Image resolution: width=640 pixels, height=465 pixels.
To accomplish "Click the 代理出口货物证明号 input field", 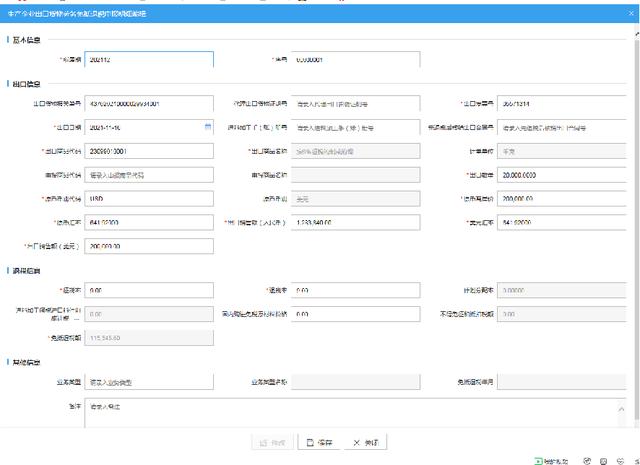I will coord(354,103).
